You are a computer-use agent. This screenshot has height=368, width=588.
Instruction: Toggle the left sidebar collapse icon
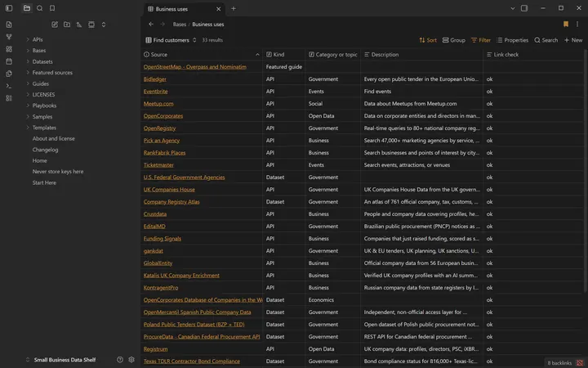click(x=9, y=8)
